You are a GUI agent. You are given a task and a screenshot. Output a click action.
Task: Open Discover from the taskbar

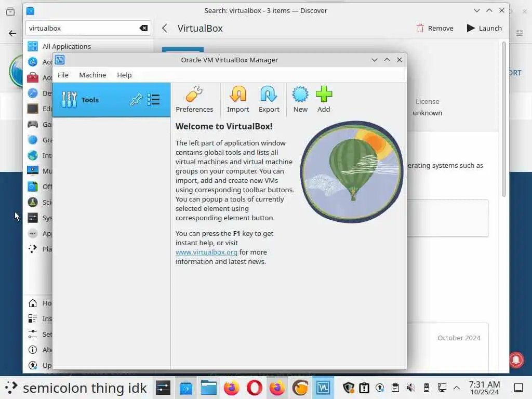tap(186, 388)
